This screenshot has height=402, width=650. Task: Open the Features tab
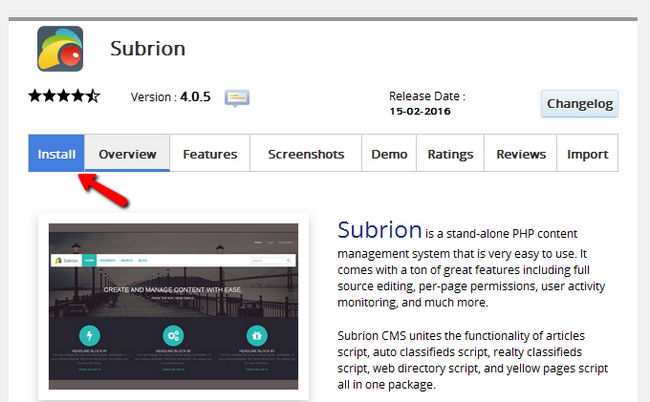[210, 153]
